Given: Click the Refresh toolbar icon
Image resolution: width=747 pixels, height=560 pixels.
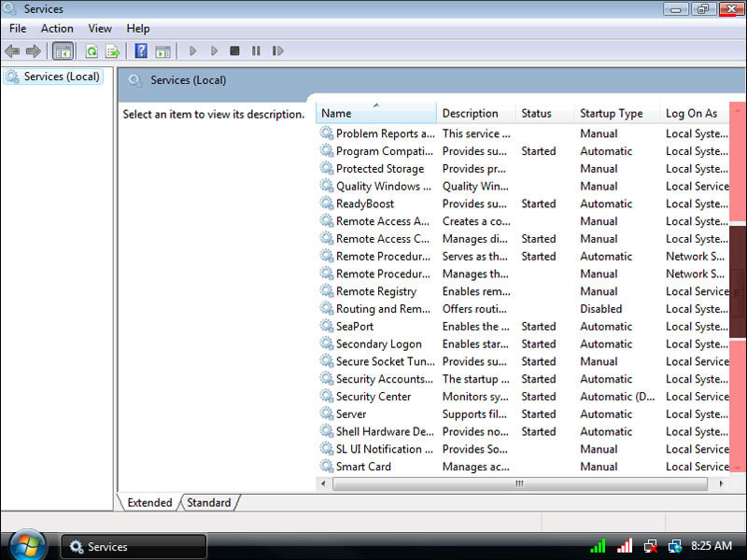Looking at the screenshot, I should (92, 51).
